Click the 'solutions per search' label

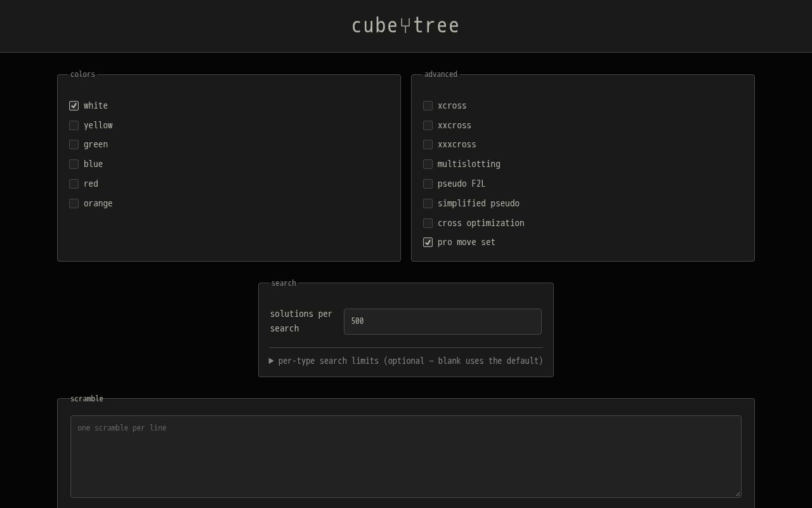coord(301,321)
